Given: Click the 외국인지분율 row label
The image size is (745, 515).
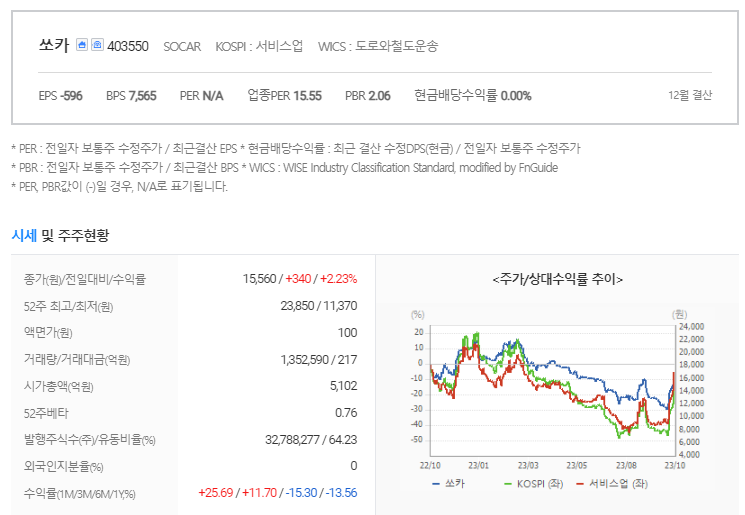Looking at the screenshot, I should (64, 467).
